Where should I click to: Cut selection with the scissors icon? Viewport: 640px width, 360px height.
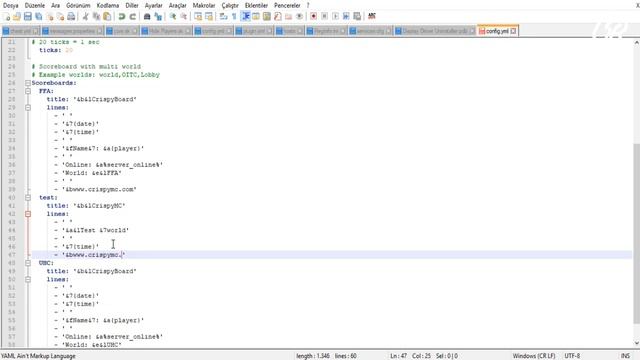[85, 17]
